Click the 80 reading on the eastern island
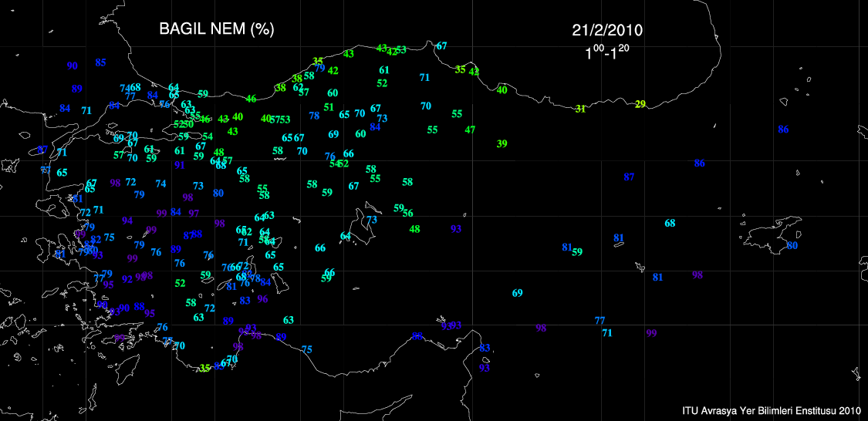868x421 pixels. tap(792, 245)
